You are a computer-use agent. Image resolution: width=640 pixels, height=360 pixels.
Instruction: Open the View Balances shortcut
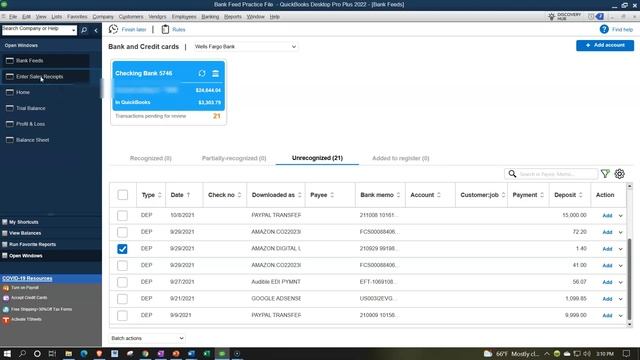(x=25, y=233)
